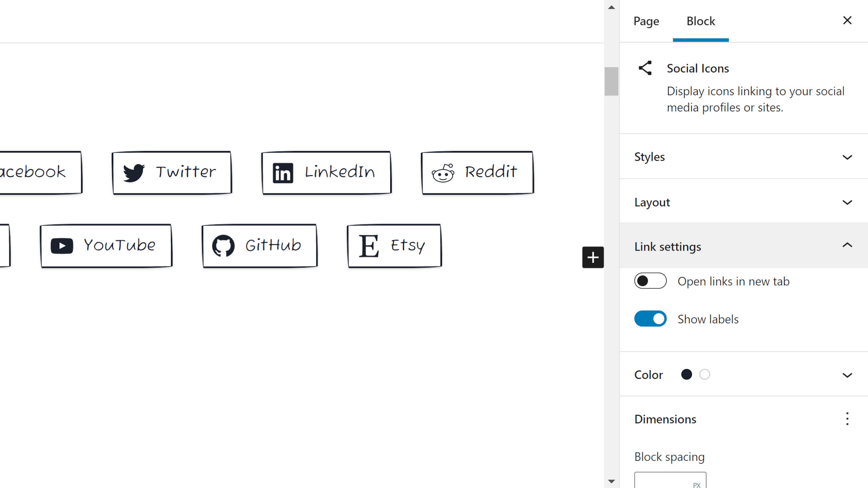
Task: Switch to the Page tab
Action: tap(646, 21)
